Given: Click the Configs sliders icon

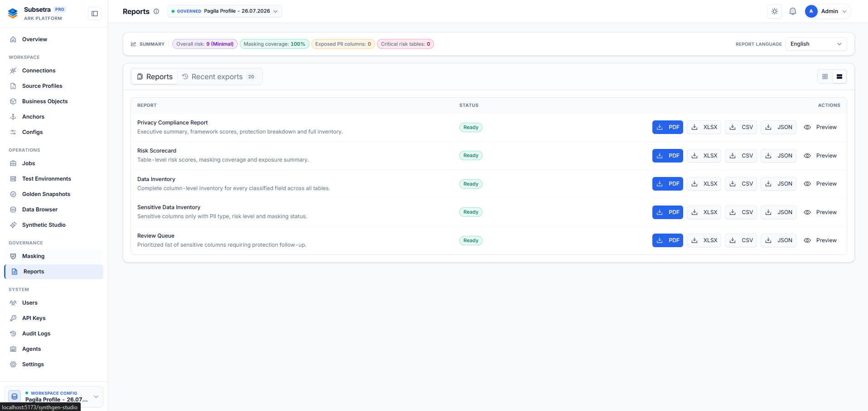Looking at the screenshot, I should point(13,132).
